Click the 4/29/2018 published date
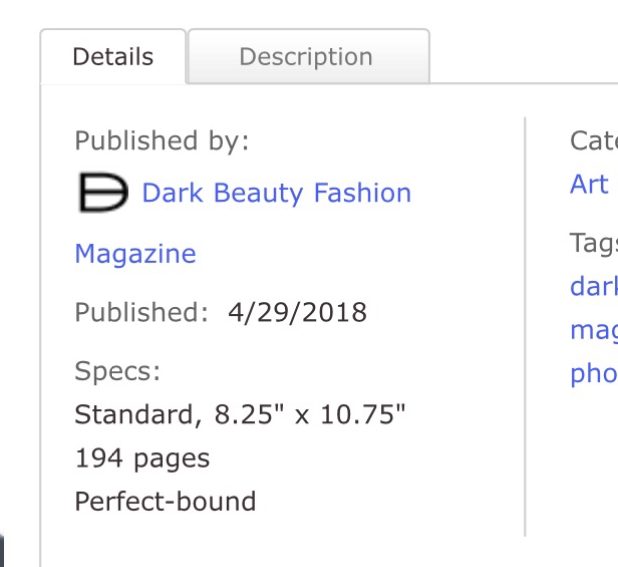618x567 pixels. (297, 313)
